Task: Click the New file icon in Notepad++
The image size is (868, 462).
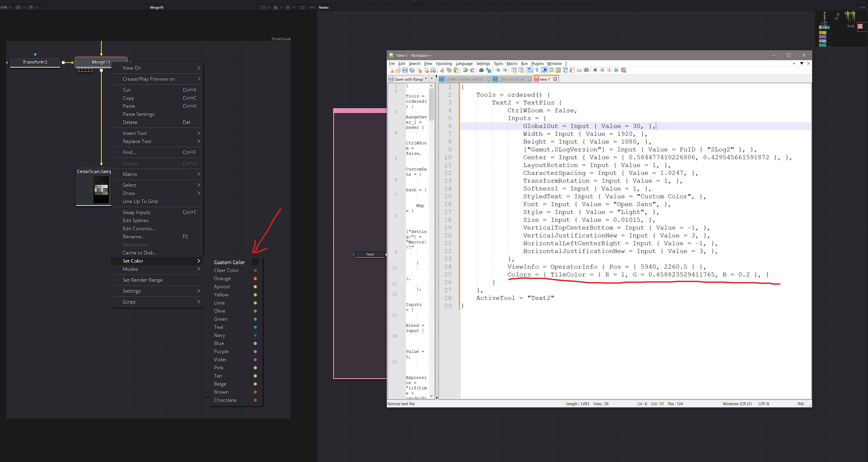Action: 391,70
